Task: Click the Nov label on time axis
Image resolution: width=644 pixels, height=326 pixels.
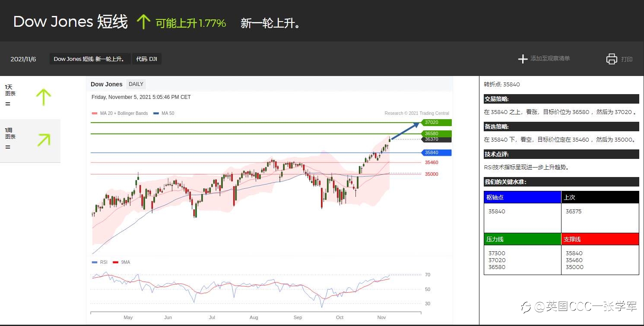Action: tap(381, 317)
